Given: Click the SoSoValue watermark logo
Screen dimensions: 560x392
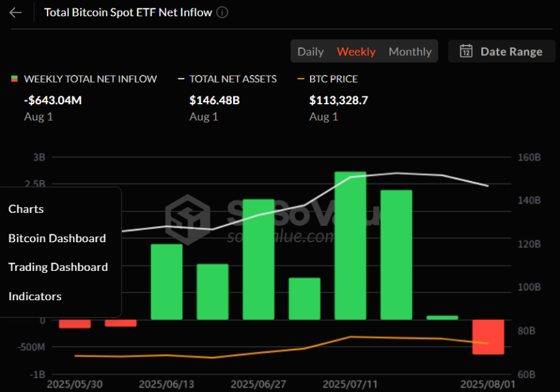Looking at the screenshot, I should coord(186,216).
